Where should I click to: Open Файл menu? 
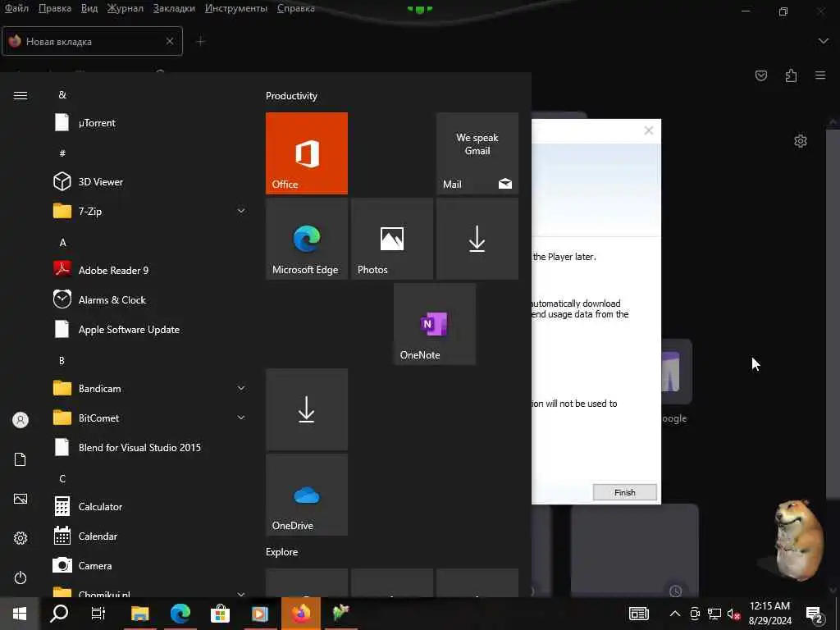[16, 8]
